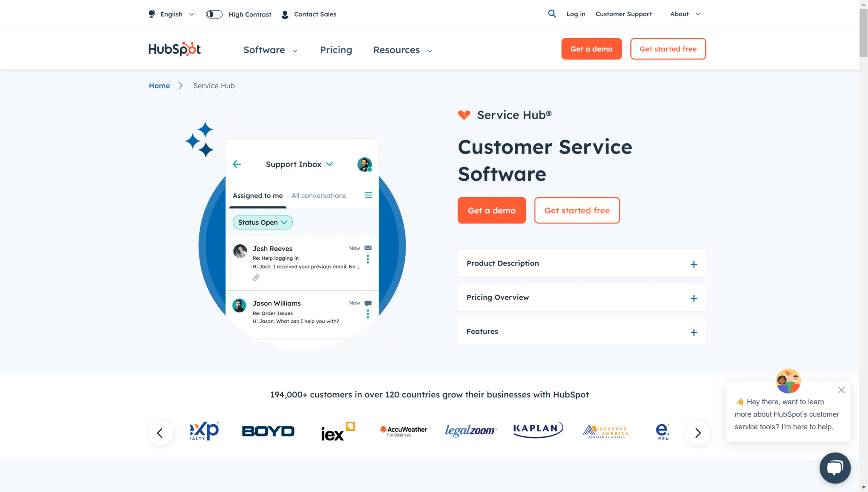Open the Software menu
Image resolution: width=868 pixels, height=492 pixels.
[x=270, y=50]
